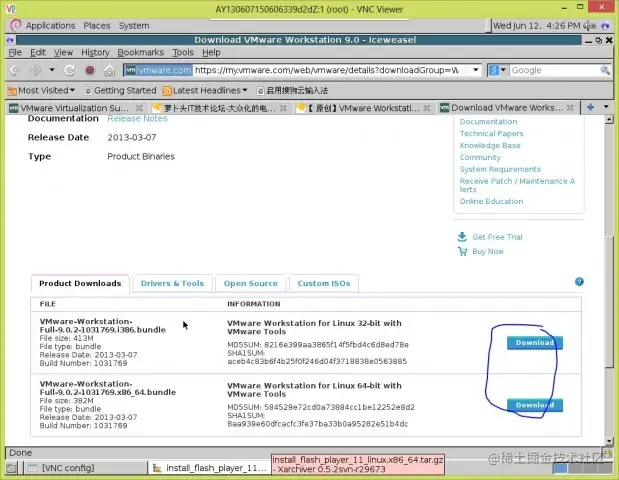Screen dimensions: 619x480
Task: Close the 【原创】VMware Workstati... tab
Action: tap(427, 108)
